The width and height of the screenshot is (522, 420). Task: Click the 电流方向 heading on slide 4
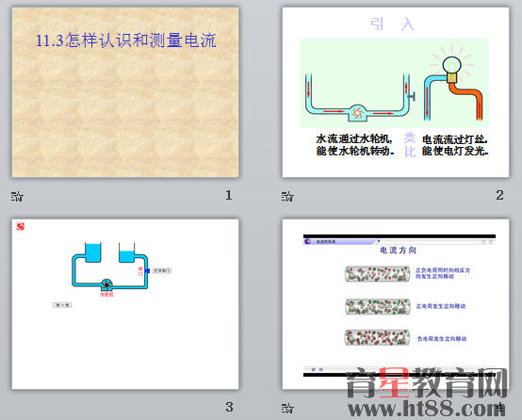point(399,250)
